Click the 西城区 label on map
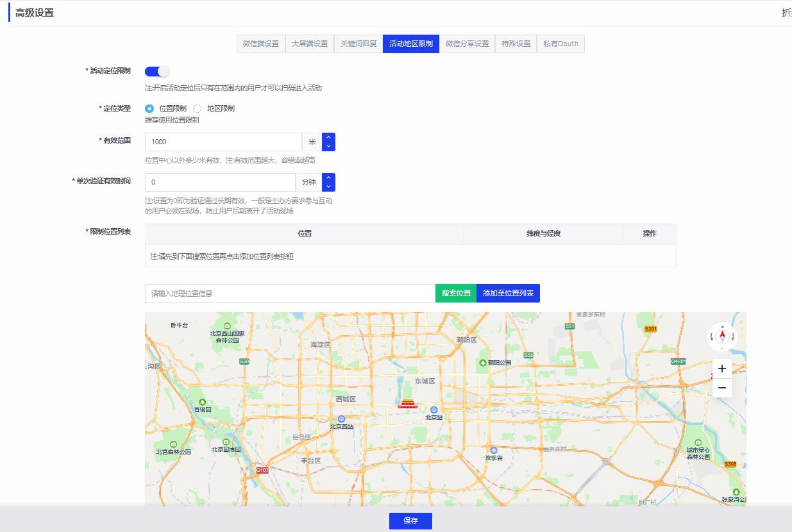792x532 pixels. click(x=346, y=399)
